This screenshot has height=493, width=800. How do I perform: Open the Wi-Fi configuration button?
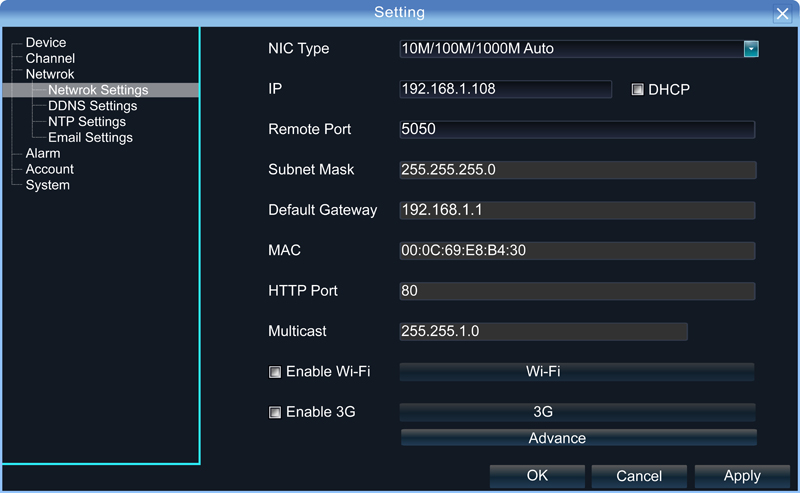click(577, 372)
